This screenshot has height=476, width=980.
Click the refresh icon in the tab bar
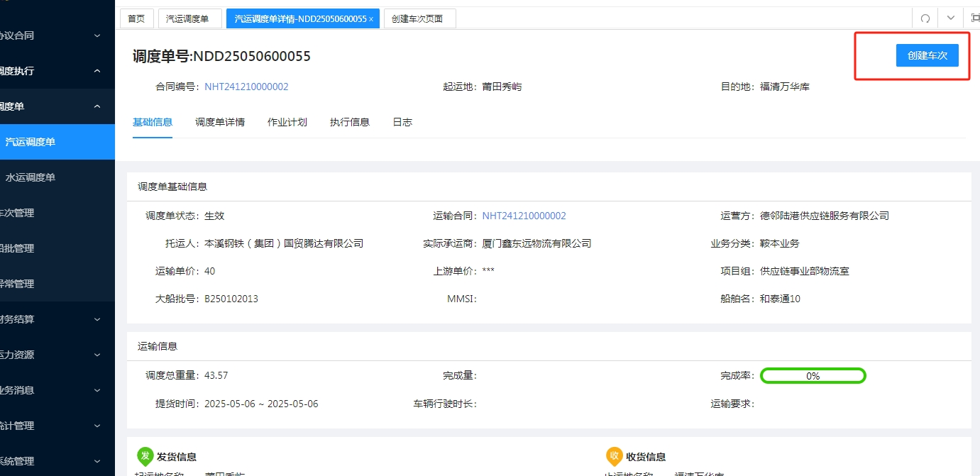tap(925, 18)
